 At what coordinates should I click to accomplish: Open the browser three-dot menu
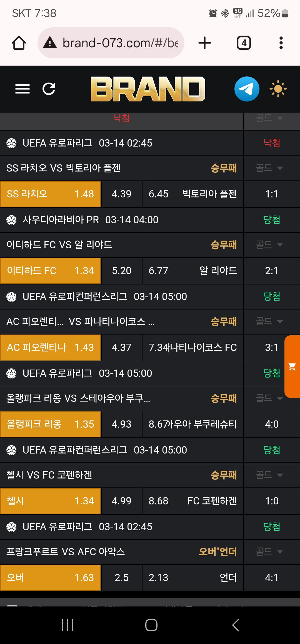pos(281,43)
